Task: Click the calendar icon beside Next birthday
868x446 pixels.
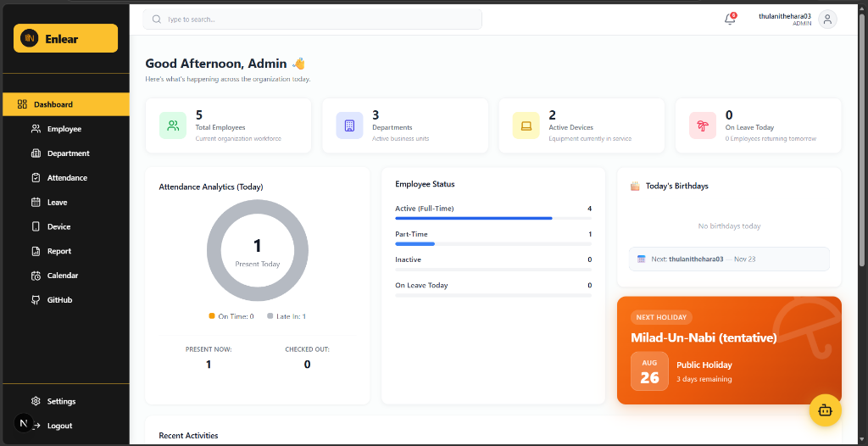Action: tap(642, 259)
